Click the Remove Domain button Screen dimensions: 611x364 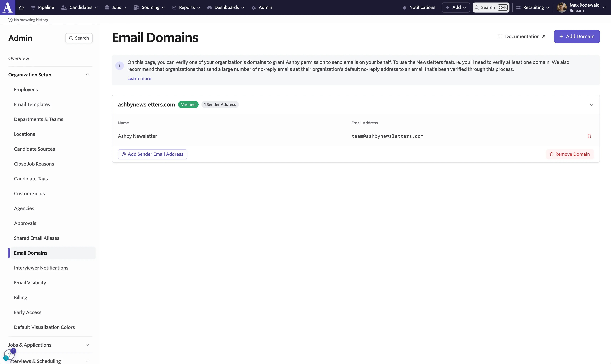tap(570, 154)
